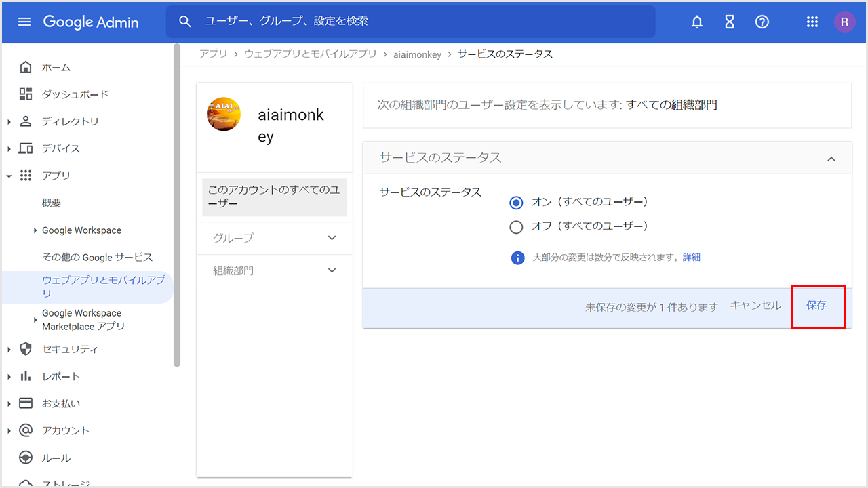This screenshot has height=488, width=868.
Task: Select オン（すべてのユーザー） radio button
Action: pyautogui.click(x=516, y=203)
